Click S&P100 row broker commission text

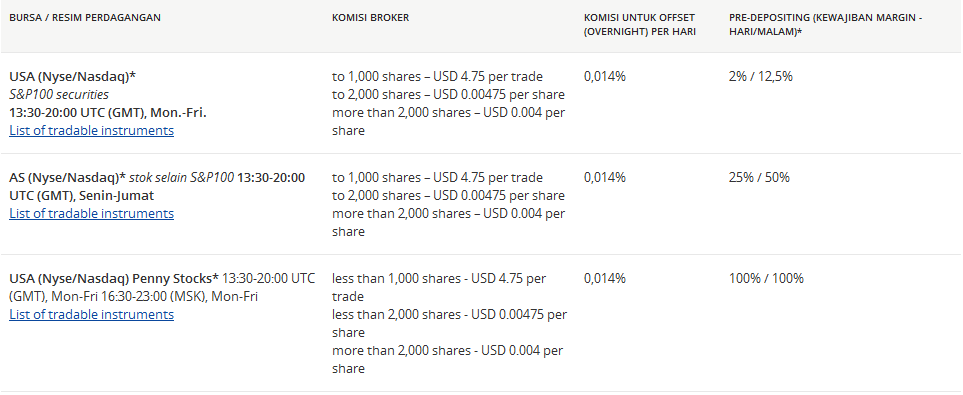(449, 104)
